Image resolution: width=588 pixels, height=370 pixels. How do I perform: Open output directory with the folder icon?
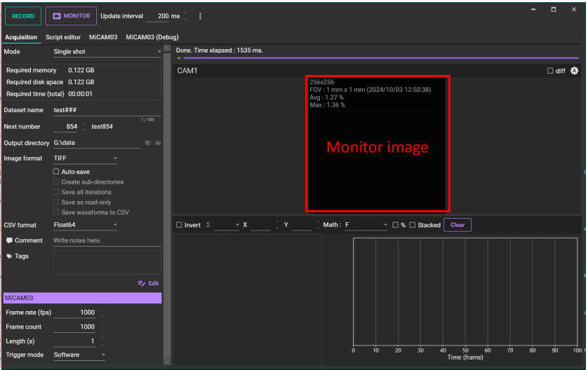tap(159, 143)
